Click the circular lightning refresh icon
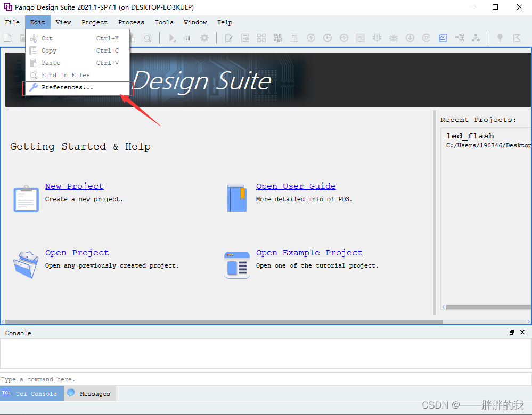Image resolution: width=532 pixels, height=415 pixels. coord(311,38)
